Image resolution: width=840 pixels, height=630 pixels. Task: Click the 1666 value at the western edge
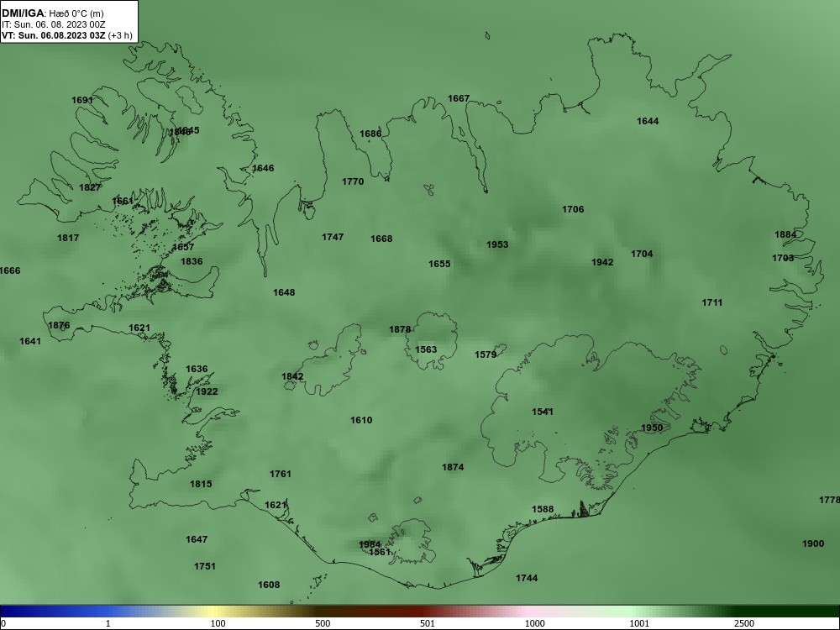(x=9, y=271)
